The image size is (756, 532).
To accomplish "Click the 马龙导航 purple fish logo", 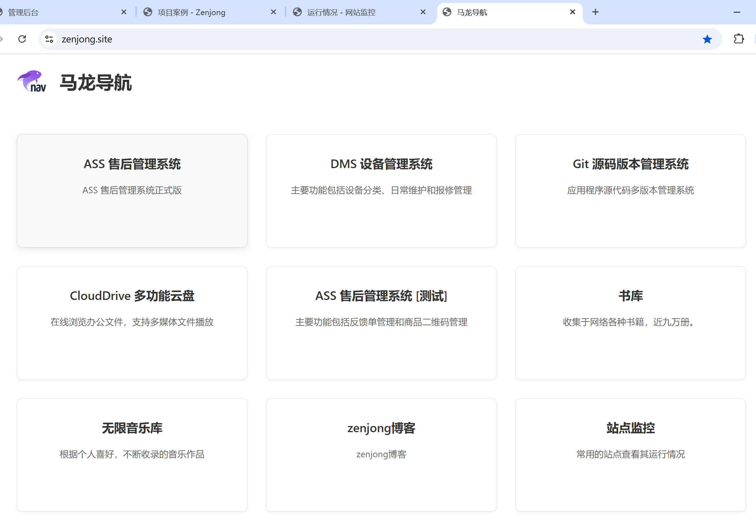I will pos(32,82).
